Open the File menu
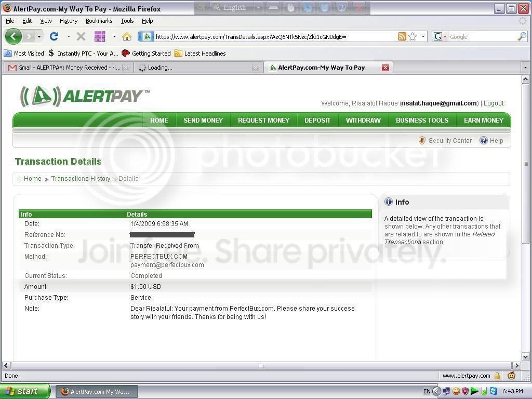The image size is (532, 399). point(10,21)
